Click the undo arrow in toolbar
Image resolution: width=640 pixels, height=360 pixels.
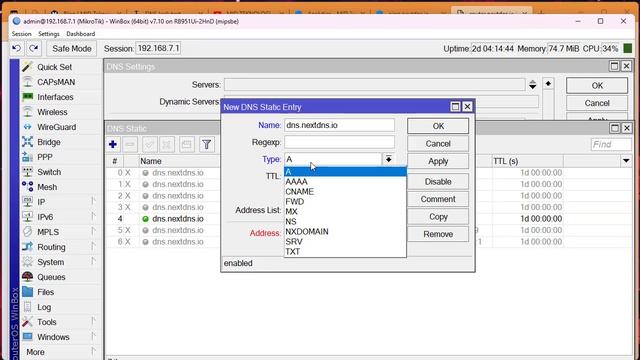pyautogui.click(x=17, y=49)
